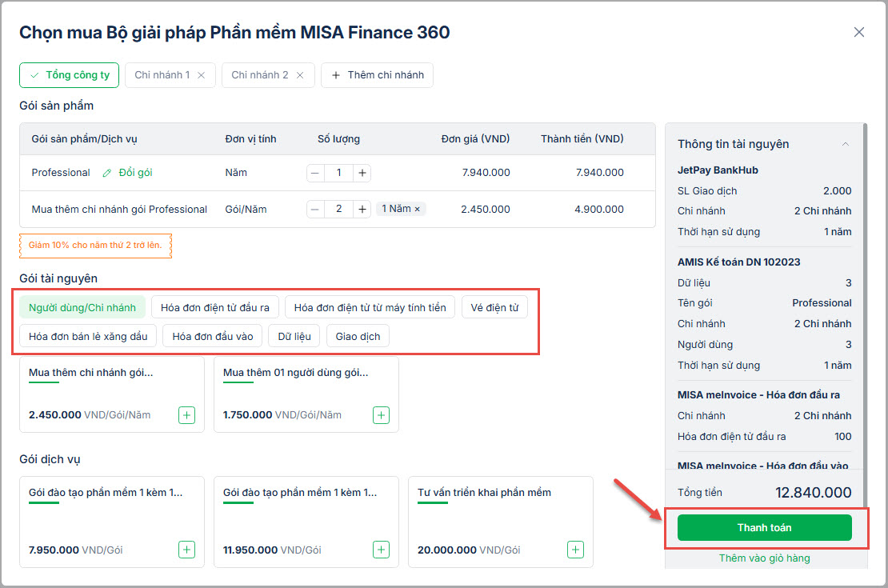Choose the Dữ liệu resource category
Viewport: 888px width, 588px height.
pos(294,336)
